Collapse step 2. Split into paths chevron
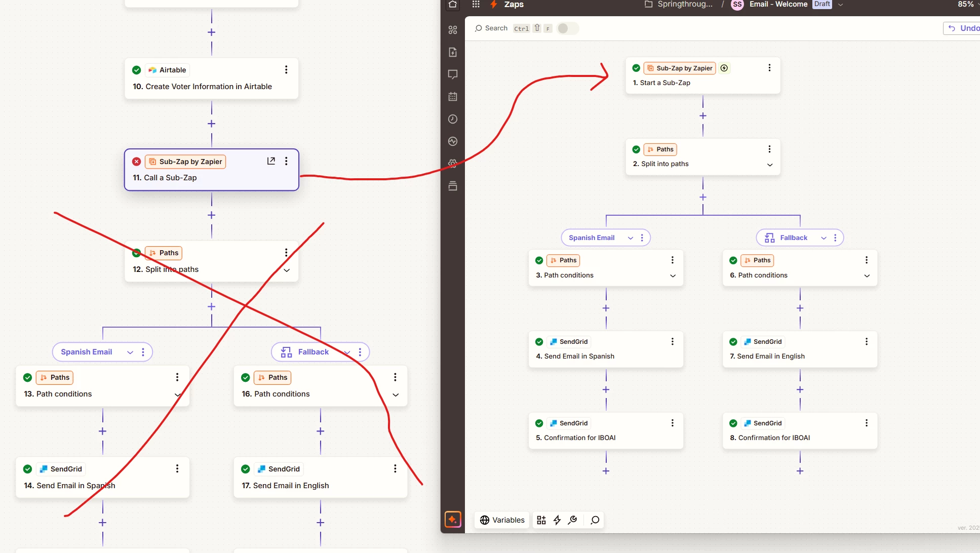The width and height of the screenshot is (980, 553). coord(770,165)
